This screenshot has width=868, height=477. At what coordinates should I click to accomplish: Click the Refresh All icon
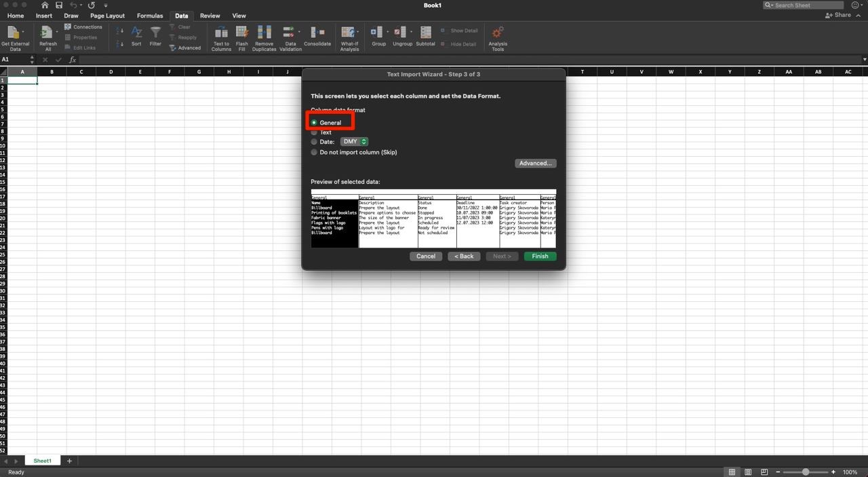(x=47, y=33)
